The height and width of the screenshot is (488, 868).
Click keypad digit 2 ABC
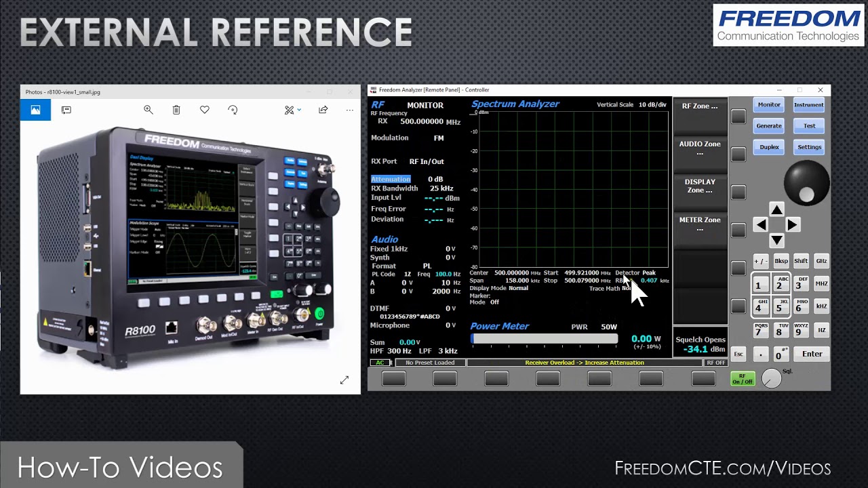click(x=781, y=285)
